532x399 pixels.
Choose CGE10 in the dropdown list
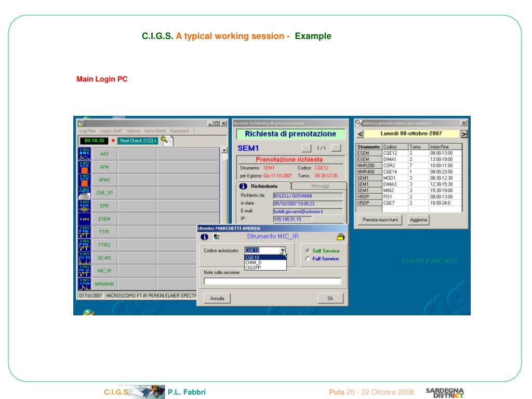coord(265,258)
